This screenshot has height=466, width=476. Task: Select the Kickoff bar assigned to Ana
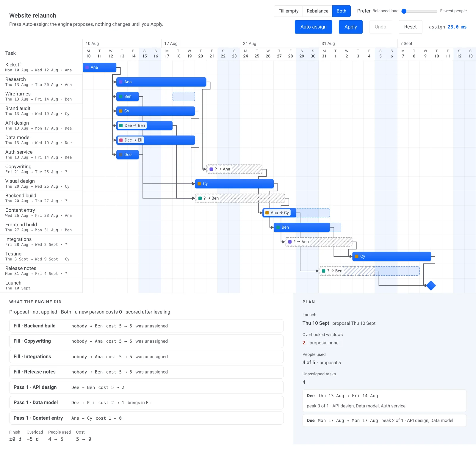[99, 67]
